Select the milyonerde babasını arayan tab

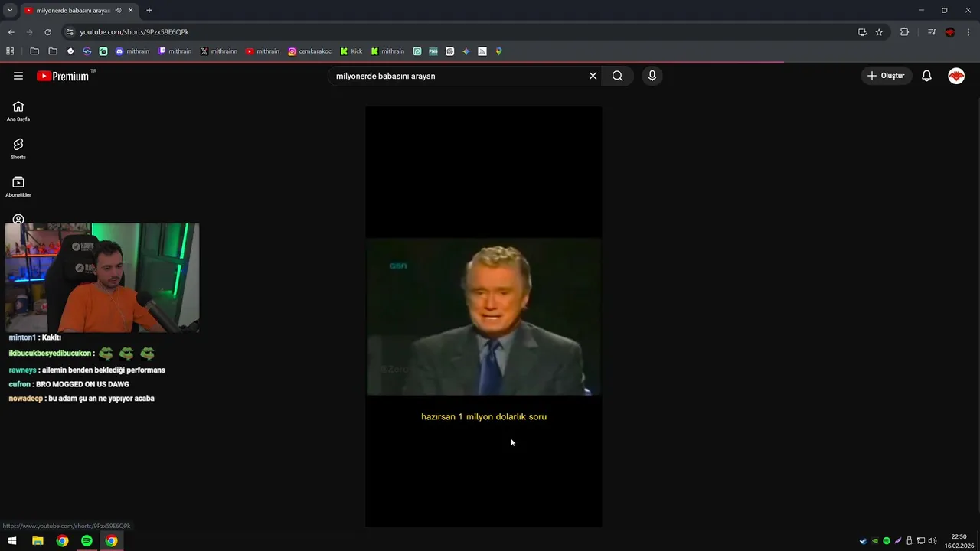73,11
